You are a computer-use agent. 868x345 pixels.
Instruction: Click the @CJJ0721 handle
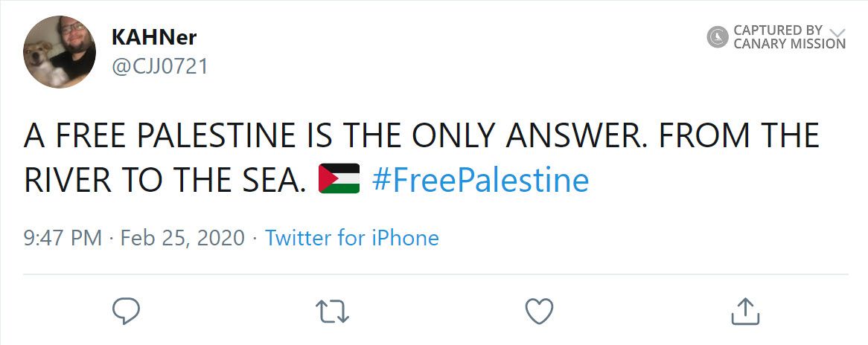(x=159, y=66)
